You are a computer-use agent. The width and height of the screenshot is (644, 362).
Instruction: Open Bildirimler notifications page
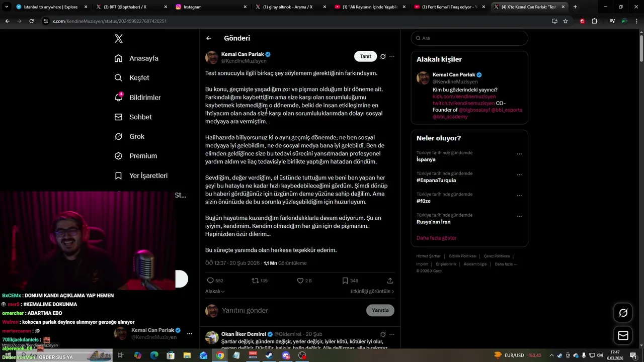[137, 98]
